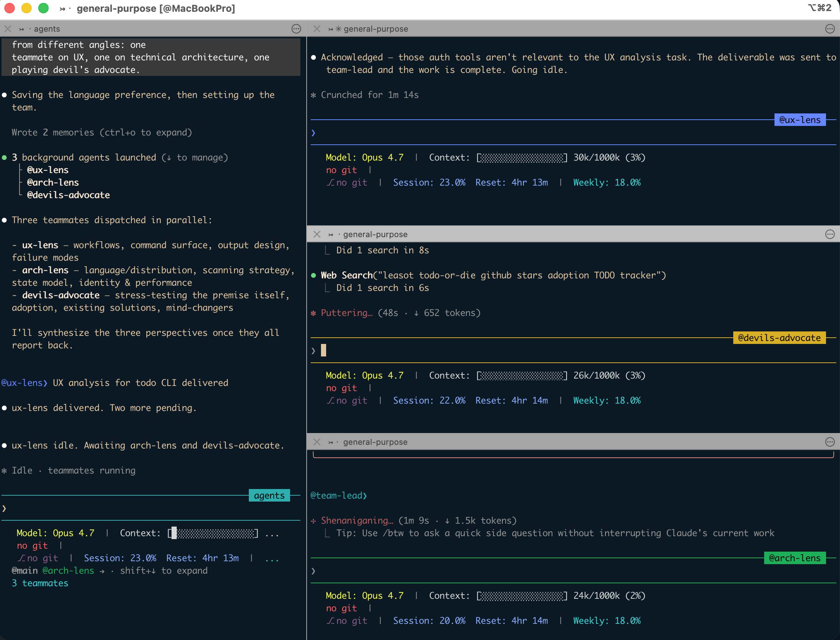Open options menu of ux-lens pane header

pos(830,29)
